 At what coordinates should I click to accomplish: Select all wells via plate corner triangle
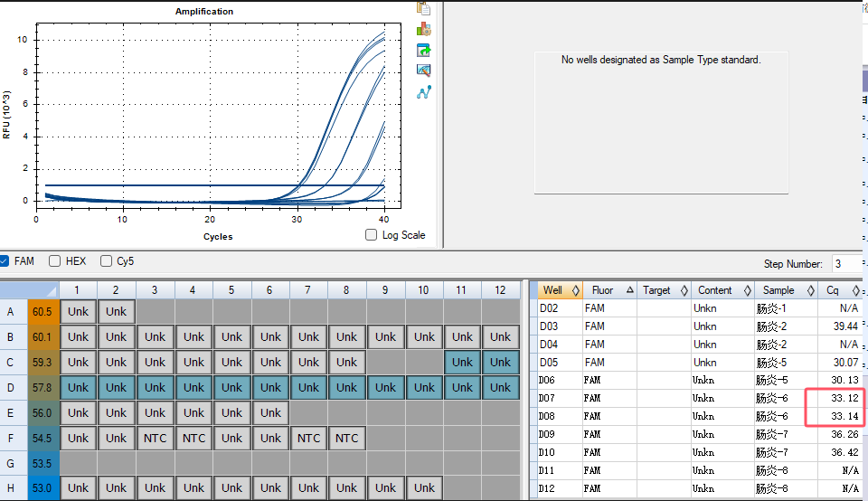coord(52,291)
